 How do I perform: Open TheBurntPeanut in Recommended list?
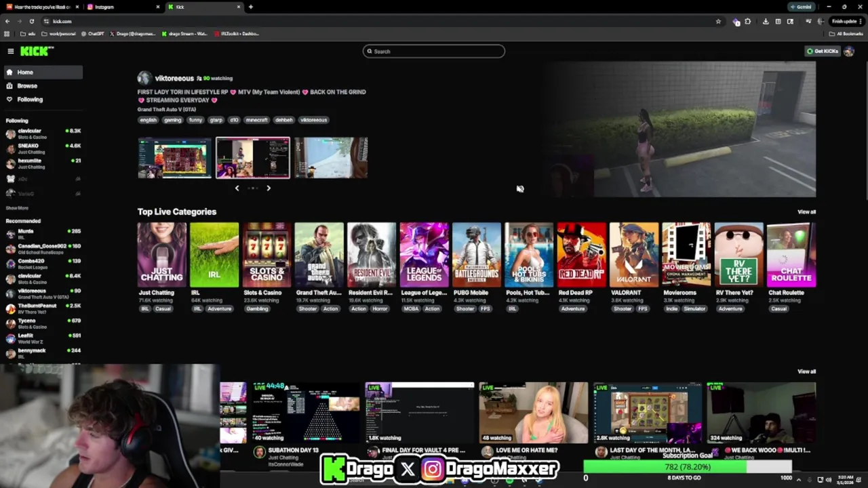(43, 308)
